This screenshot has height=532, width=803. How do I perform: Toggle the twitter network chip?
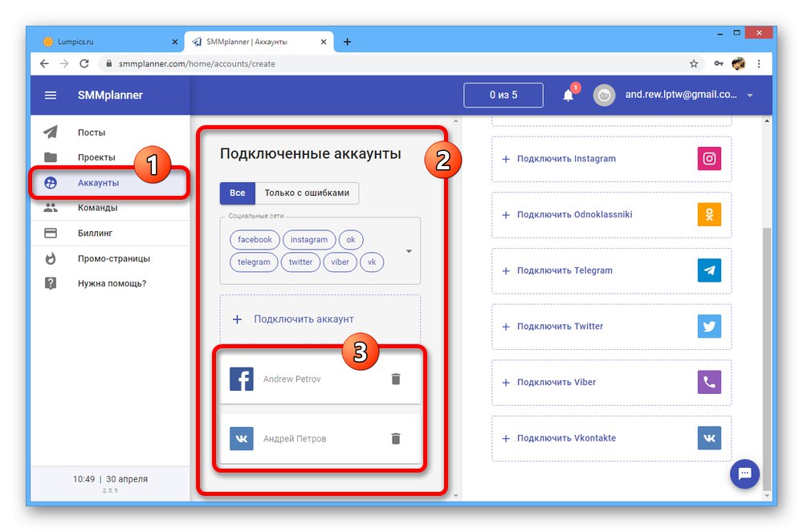pos(300,262)
